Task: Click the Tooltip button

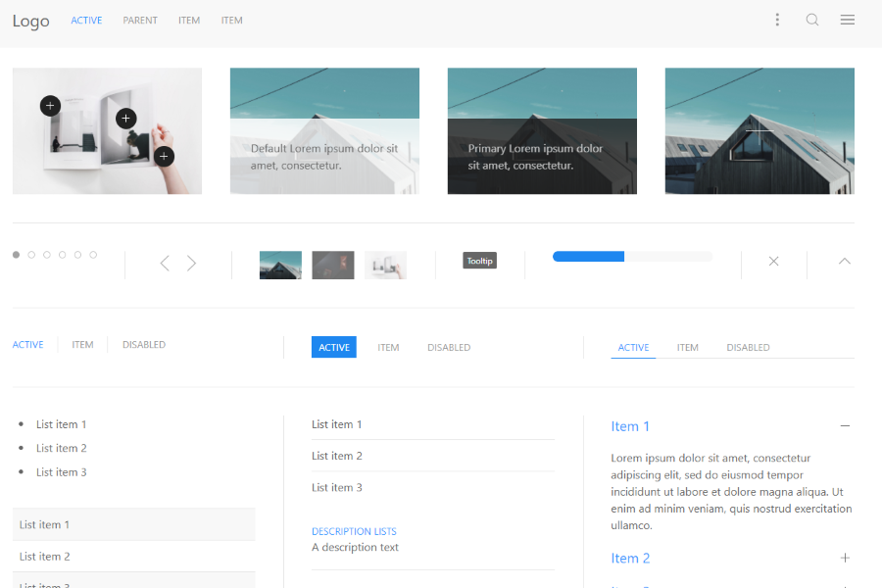Action: point(480,261)
